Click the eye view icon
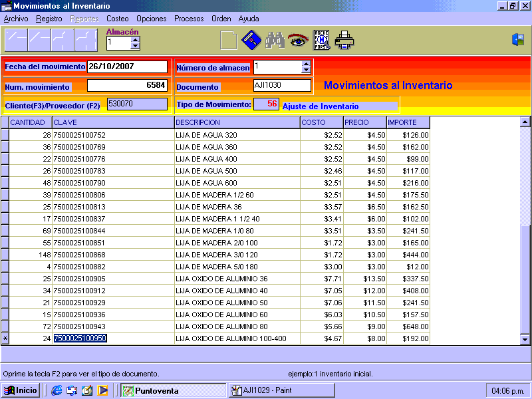Screen dimensions: 532x399 298,41
